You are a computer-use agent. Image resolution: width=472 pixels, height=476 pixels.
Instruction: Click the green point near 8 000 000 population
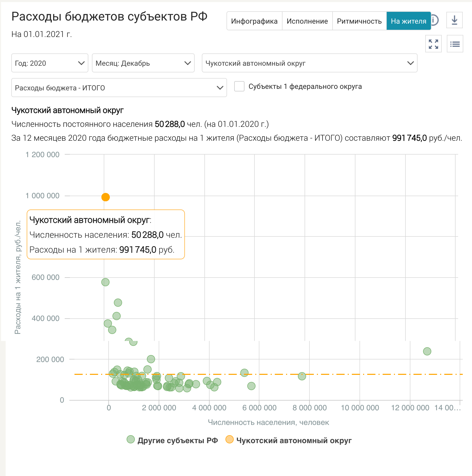coord(302,376)
